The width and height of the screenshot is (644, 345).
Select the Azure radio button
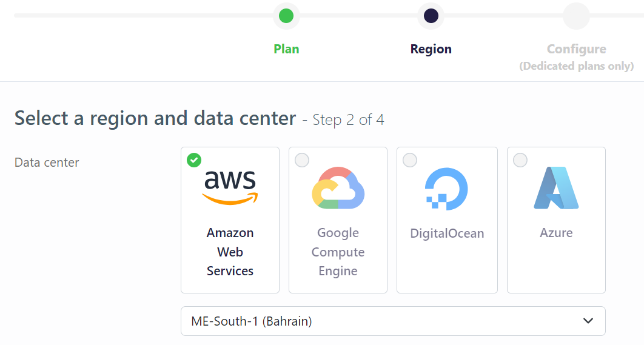pos(520,160)
